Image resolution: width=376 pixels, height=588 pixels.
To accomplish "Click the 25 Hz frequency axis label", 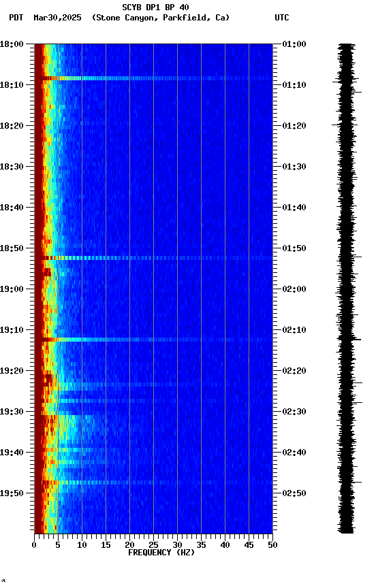I will click(x=153, y=545).
